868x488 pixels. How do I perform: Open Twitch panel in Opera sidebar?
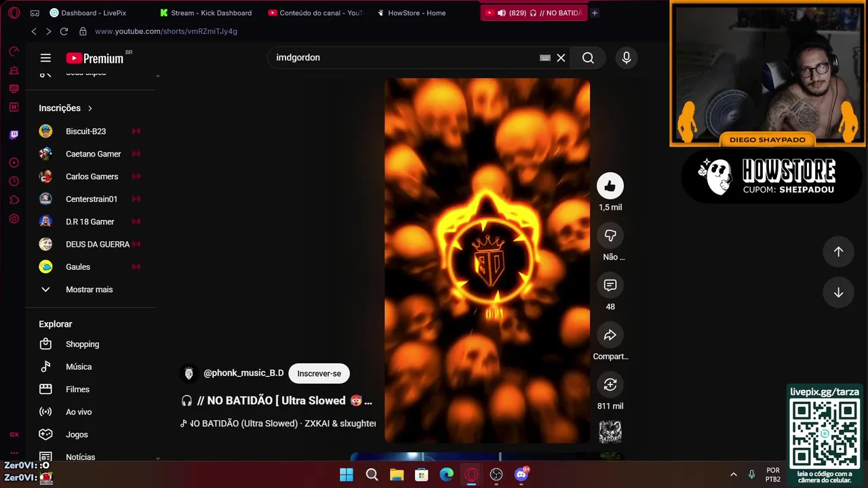(x=14, y=134)
